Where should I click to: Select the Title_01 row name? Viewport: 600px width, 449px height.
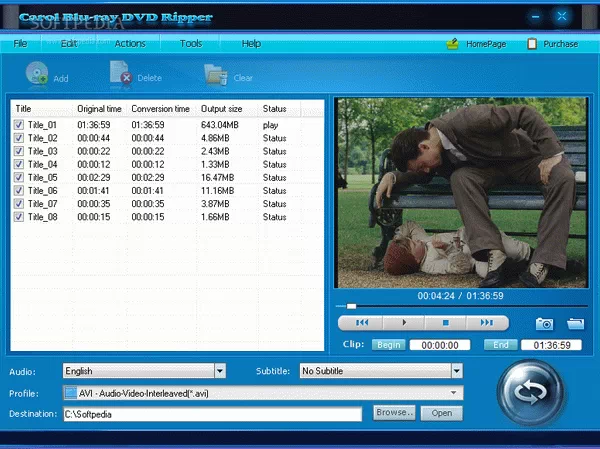pos(42,125)
